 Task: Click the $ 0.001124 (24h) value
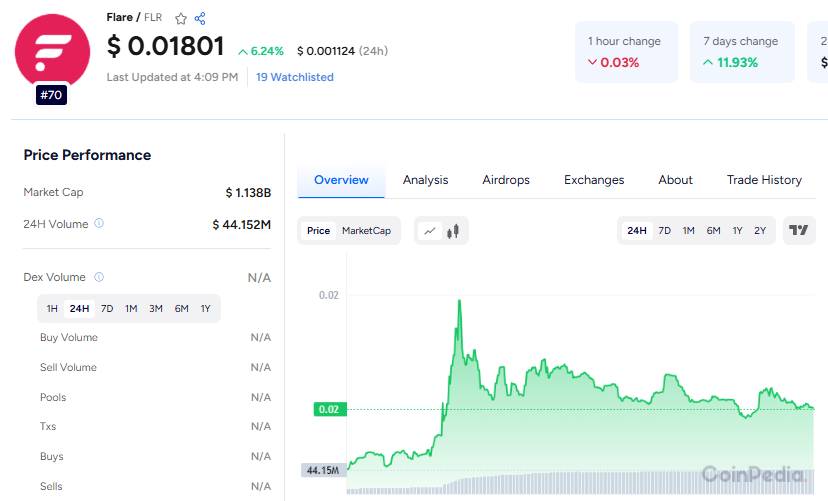tap(342, 51)
